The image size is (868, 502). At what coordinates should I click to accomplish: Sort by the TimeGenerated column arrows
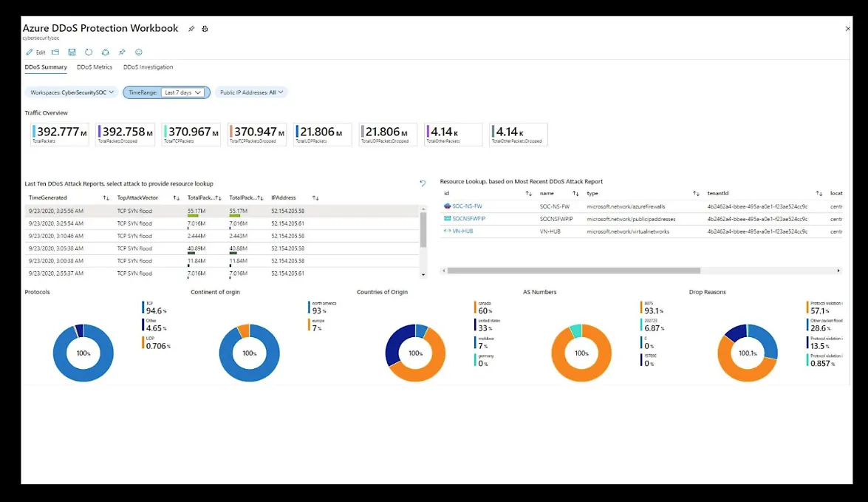(x=106, y=198)
